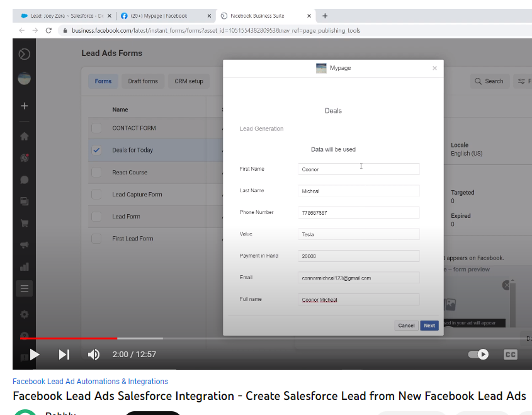This screenshot has width=532, height=415.
Task: Go forward in the browser
Action: coord(35,30)
